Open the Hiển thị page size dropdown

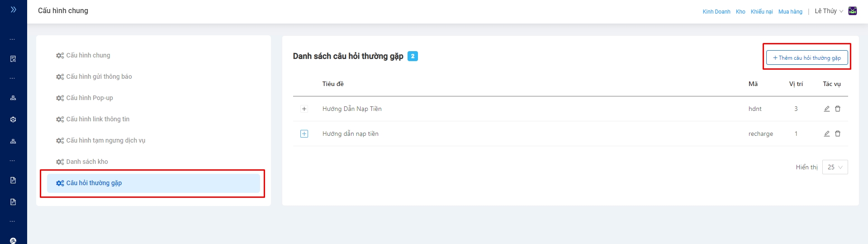coord(835,167)
